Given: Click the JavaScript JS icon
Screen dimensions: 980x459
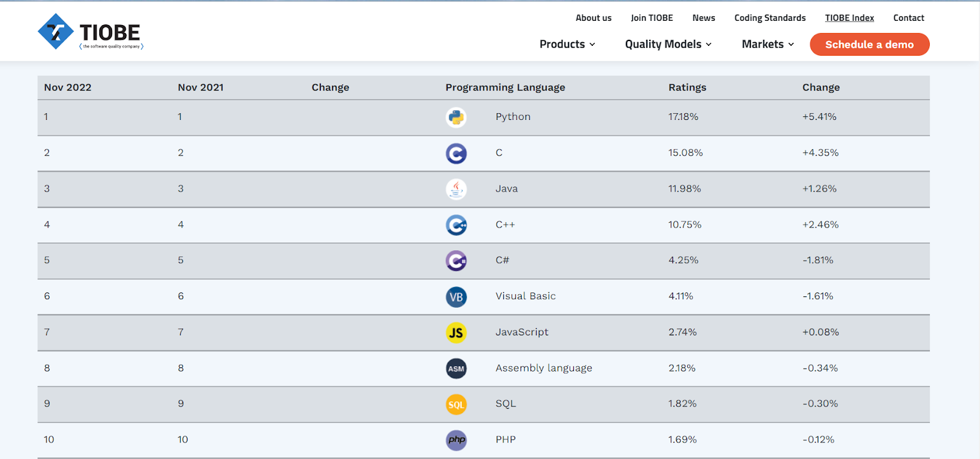Looking at the screenshot, I should pos(456,332).
